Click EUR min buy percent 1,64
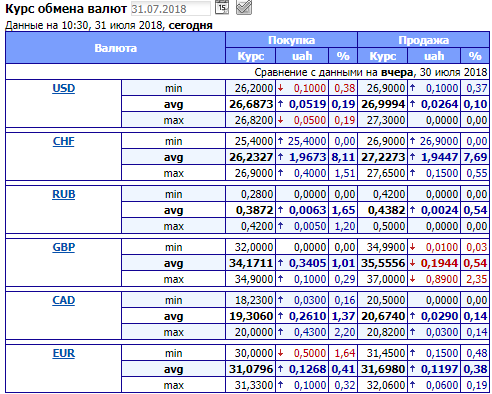This screenshot has height=394, width=492. tap(345, 353)
